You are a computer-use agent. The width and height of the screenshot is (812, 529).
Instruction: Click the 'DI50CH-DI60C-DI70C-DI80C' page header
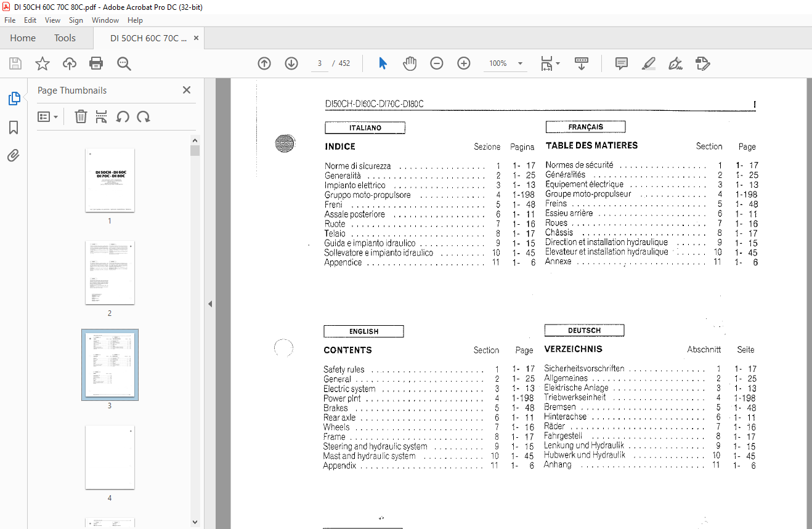click(x=375, y=104)
